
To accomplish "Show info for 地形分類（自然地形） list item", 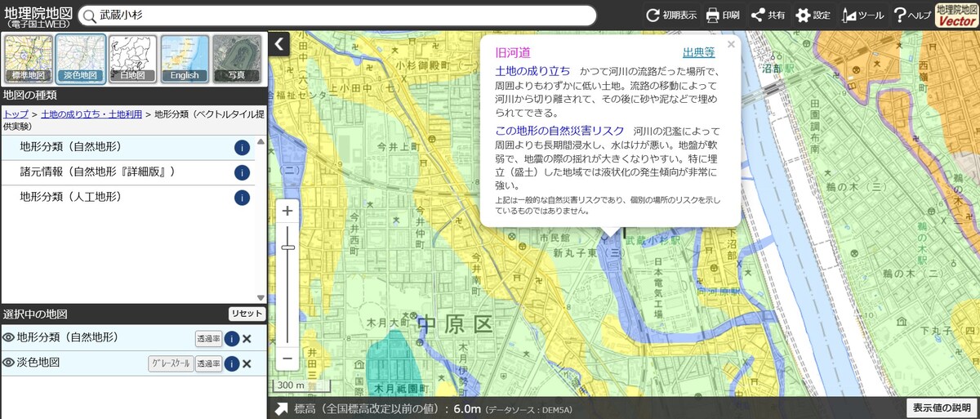I will click(241, 147).
